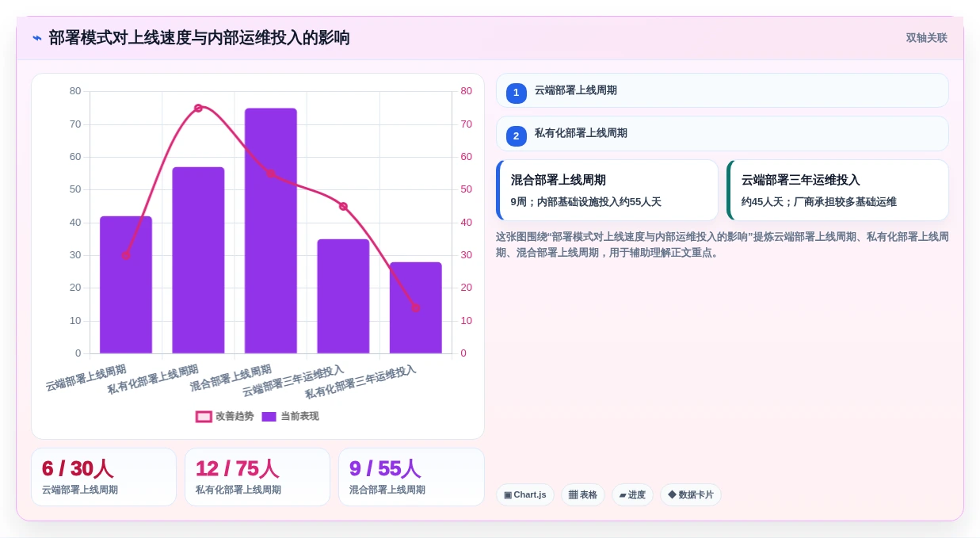This screenshot has width=980, height=538.
Task: Click the 进度 tag
Action: [632, 494]
